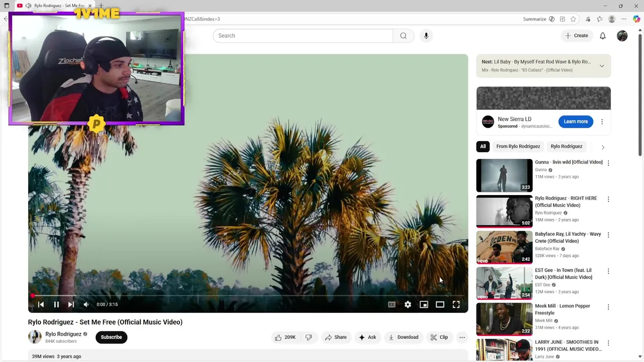This screenshot has height=362, width=644.
Task: Open browser favorites list icon
Action: pos(599,19)
